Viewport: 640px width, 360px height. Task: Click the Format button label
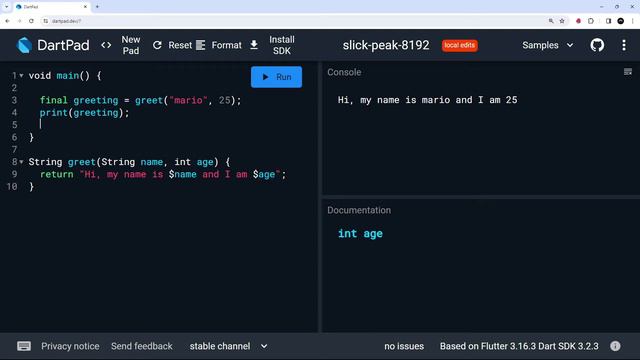[x=227, y=45]
